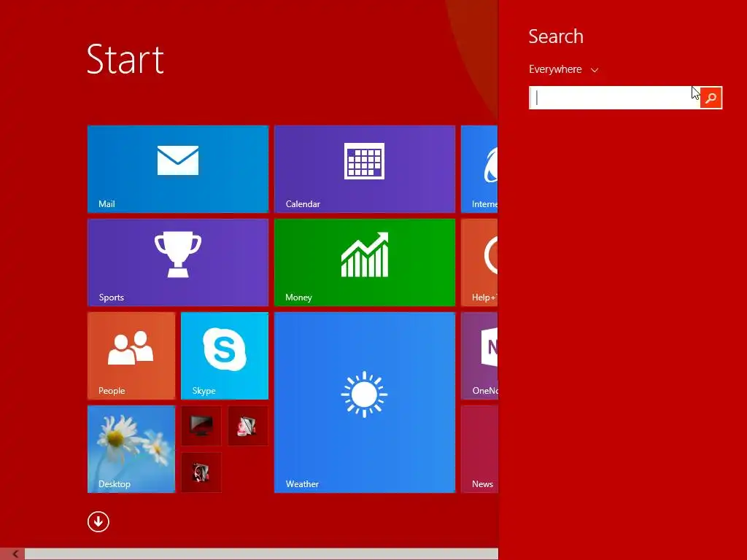Screen dimensions: 747x560
Task: Click the Search pane heading
Action: pyautogui.click(x=556, y=36)
